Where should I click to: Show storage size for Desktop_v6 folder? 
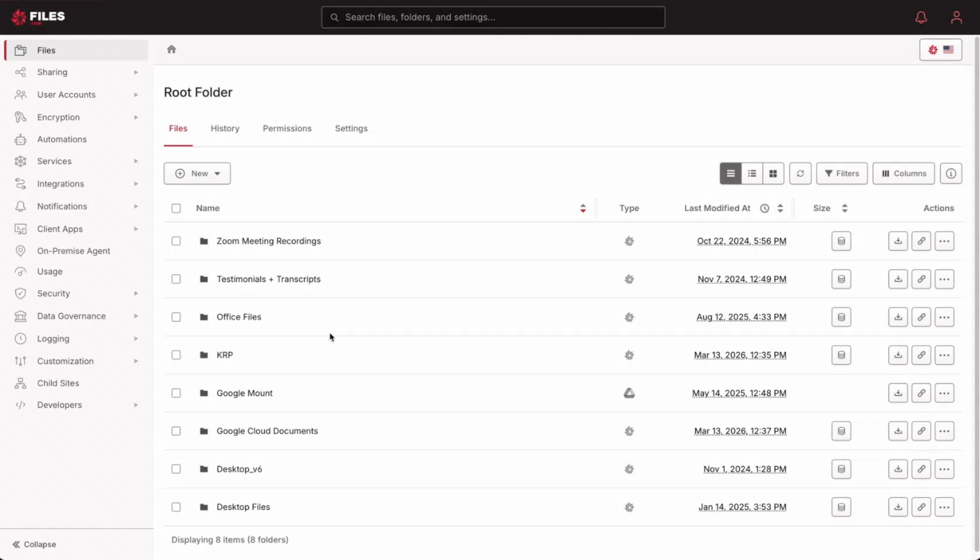click(841, 469)
